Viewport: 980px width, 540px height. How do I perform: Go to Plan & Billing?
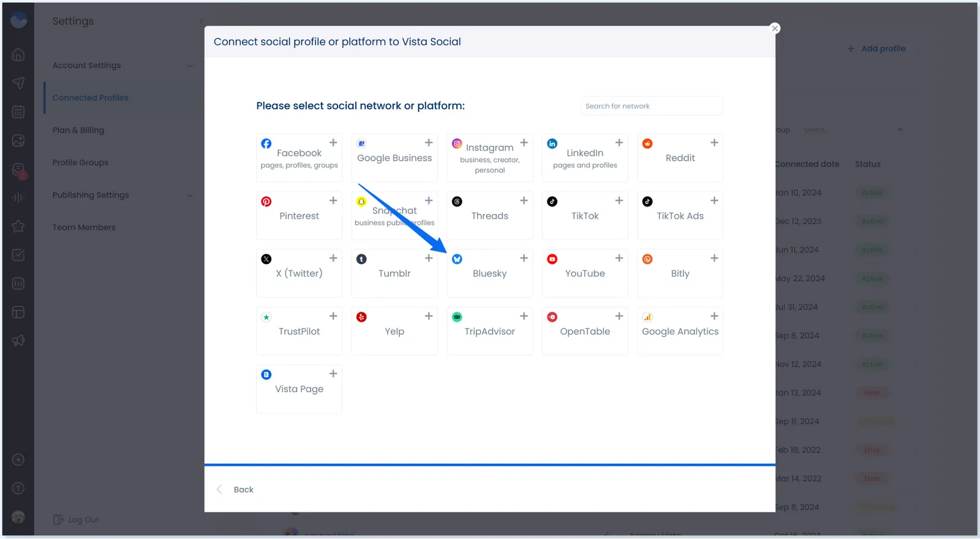click(x=78, y=130)
